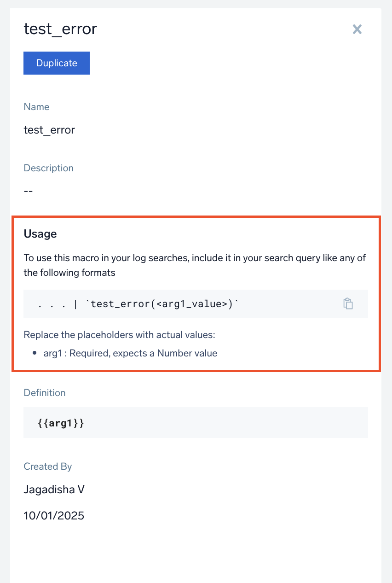Select the arg1 Required Number bullet item
The image size is (392, 583).
(x=130, y=354)
